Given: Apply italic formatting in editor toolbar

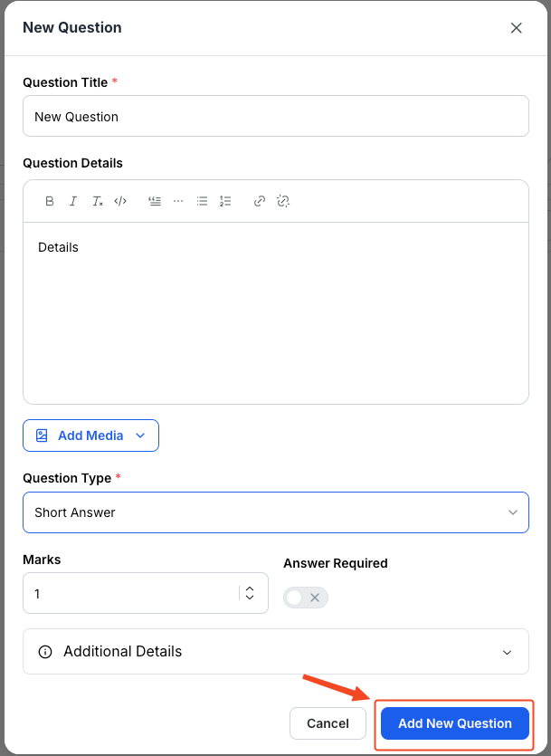Looking at the screenshot, I should (72, 201).
